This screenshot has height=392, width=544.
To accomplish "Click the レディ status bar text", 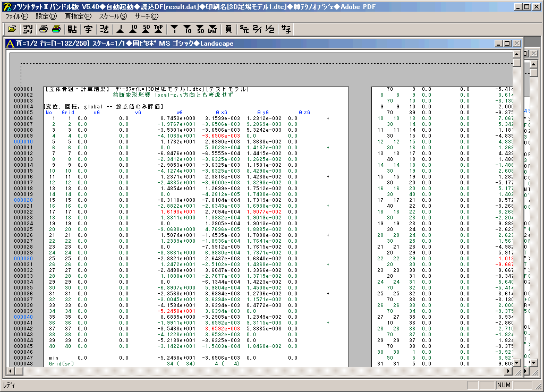I will coord(8,385).
